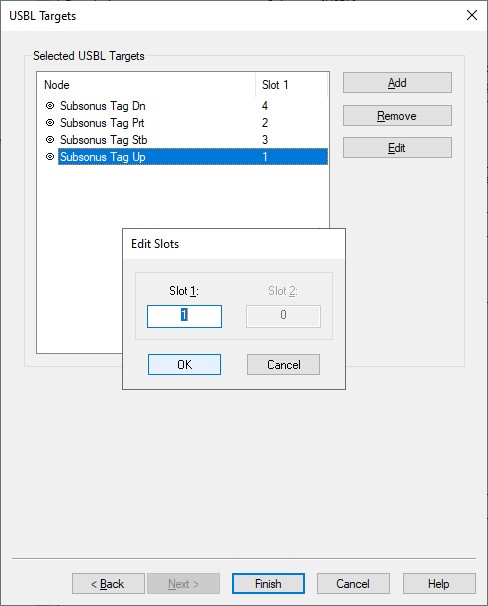
Task: Click the target icon beside Subsonus Tag Up
Action: tap(50, 157)
